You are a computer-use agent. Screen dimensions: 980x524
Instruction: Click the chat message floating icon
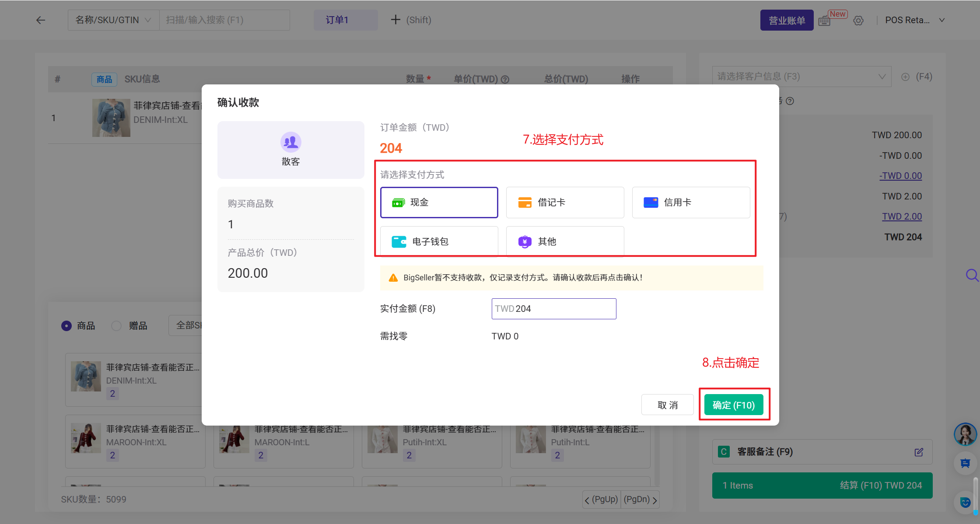coord(965,463)
